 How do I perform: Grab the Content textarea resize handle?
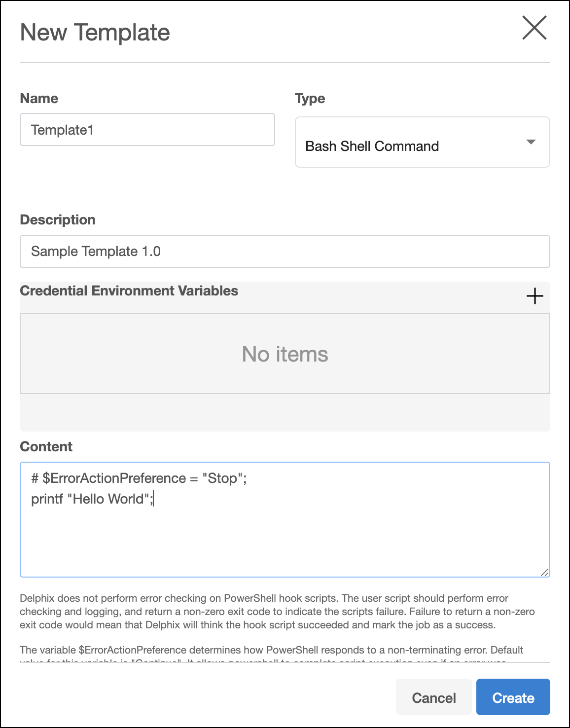pos(544,572)
